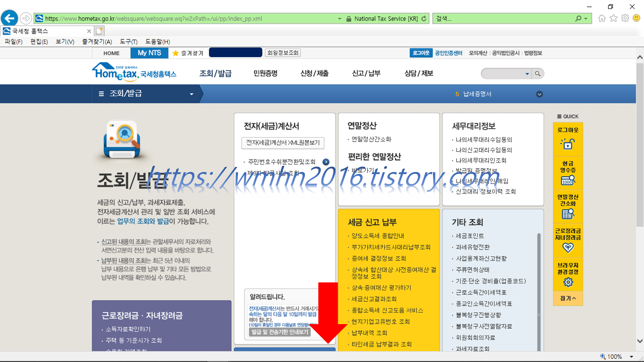The width and height of the screenshot is (644, 362).
Task: Open the 도움말(H) menu
Action: [x=157, y=42]
